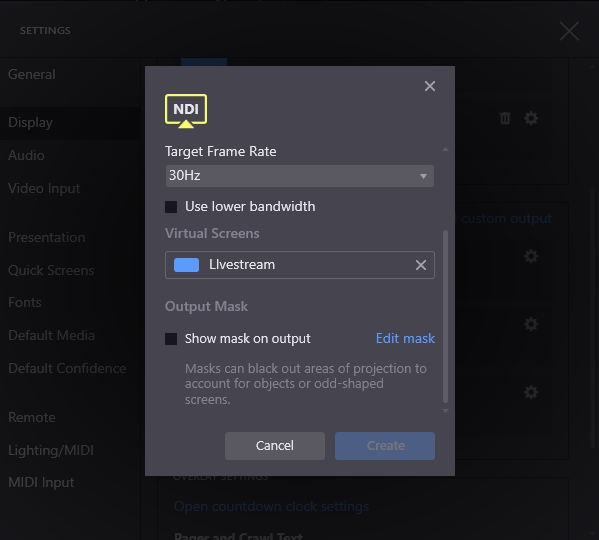
Task: Open Target Frame Rate 30Hz dropdown
Action: (x=300, y=176)
